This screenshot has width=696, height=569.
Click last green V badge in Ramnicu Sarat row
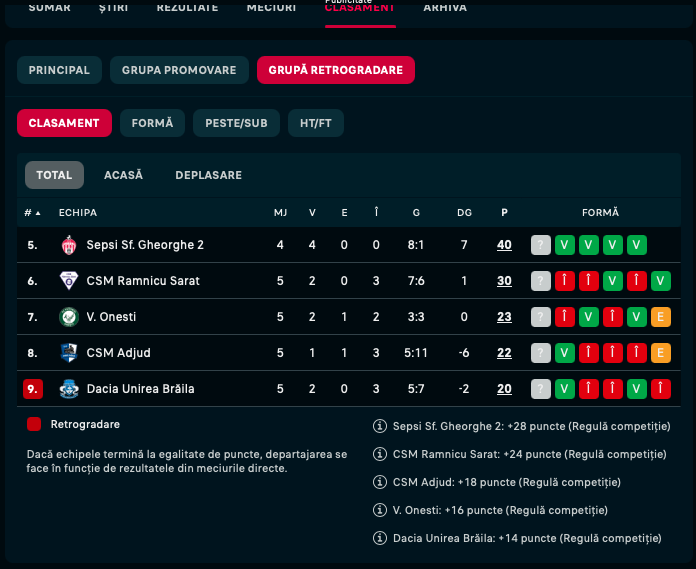660,281
